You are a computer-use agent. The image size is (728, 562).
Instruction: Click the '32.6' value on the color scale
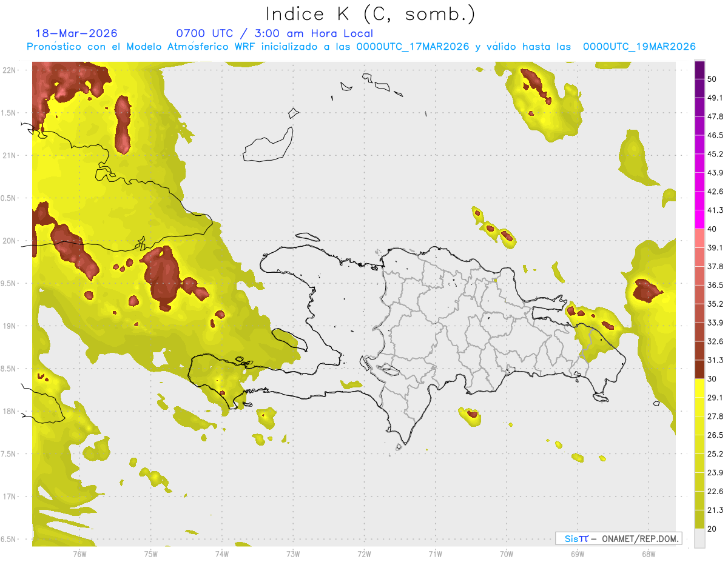[715, 342]
